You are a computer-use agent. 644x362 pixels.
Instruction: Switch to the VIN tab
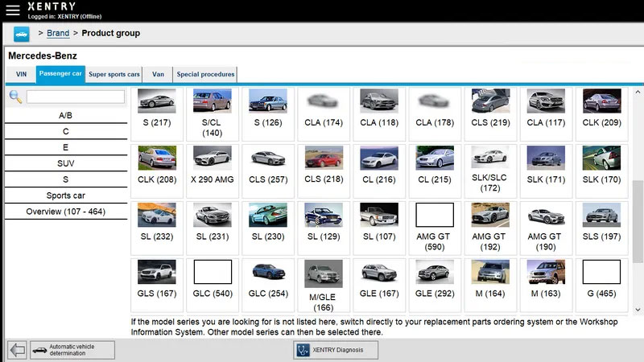[21, 75]
